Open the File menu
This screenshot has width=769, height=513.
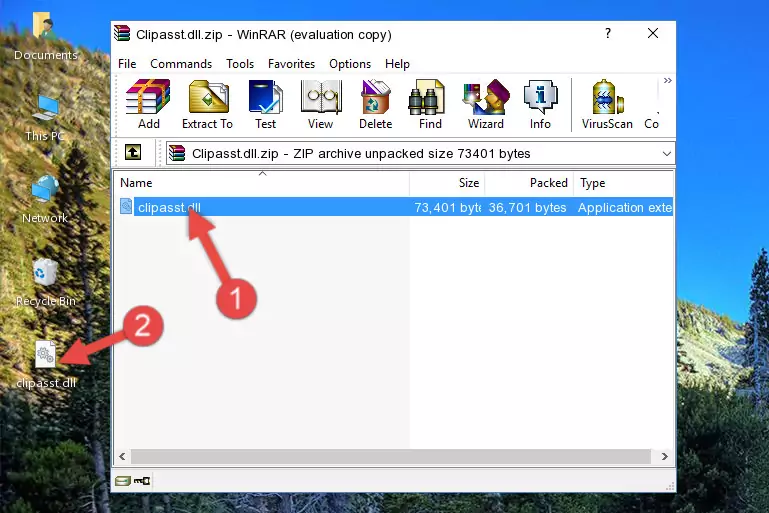coord(127,64)
